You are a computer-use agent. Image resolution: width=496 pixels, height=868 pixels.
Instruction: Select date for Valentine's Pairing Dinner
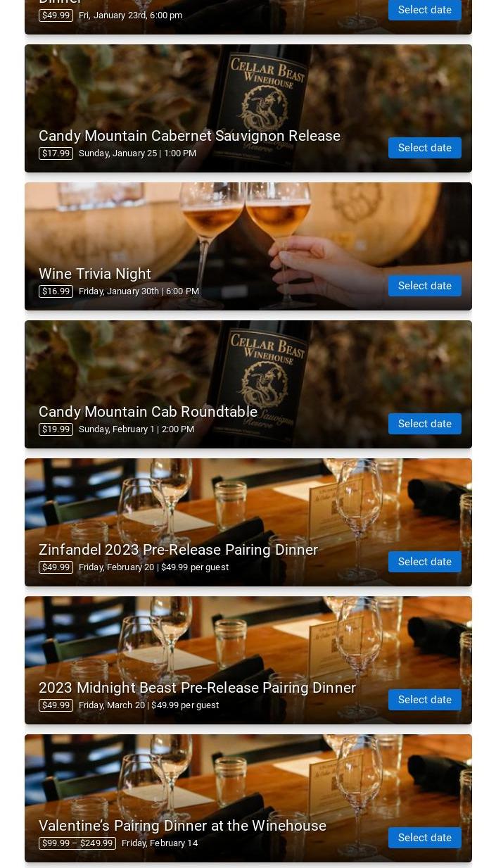click(x=424, y=838)
